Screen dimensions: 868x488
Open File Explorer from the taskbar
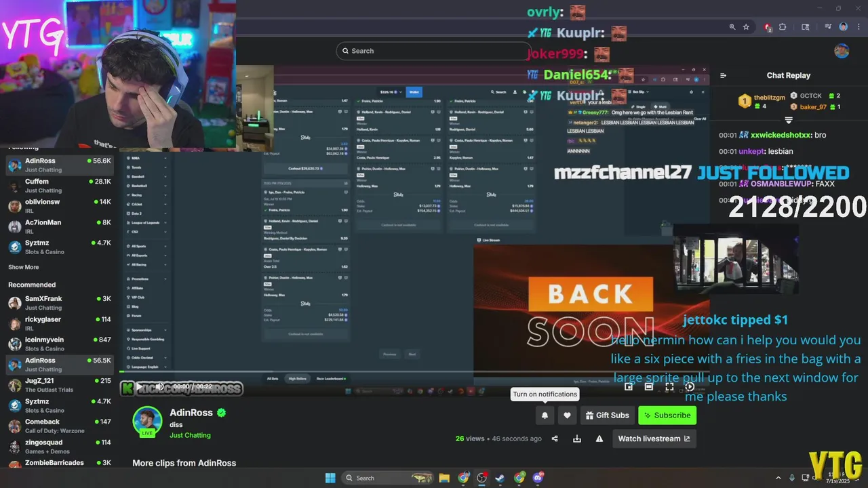coord(444,478)
